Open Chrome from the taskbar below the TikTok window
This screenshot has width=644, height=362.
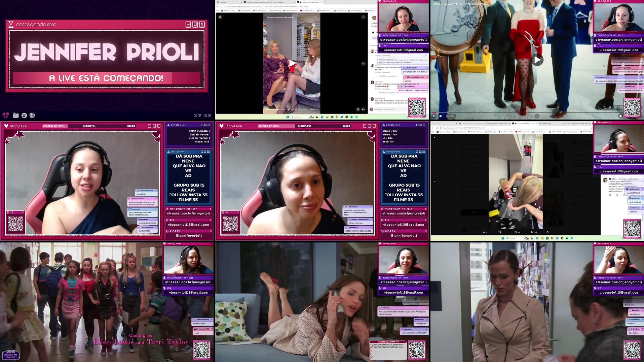[337, 117]
